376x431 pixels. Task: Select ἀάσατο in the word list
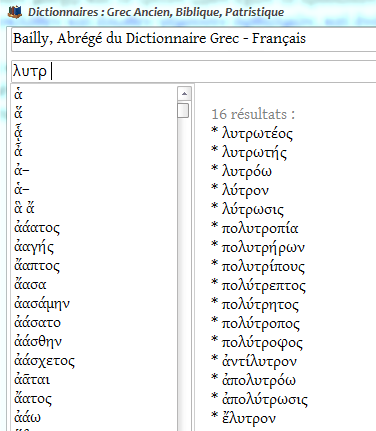coord(37,323)
